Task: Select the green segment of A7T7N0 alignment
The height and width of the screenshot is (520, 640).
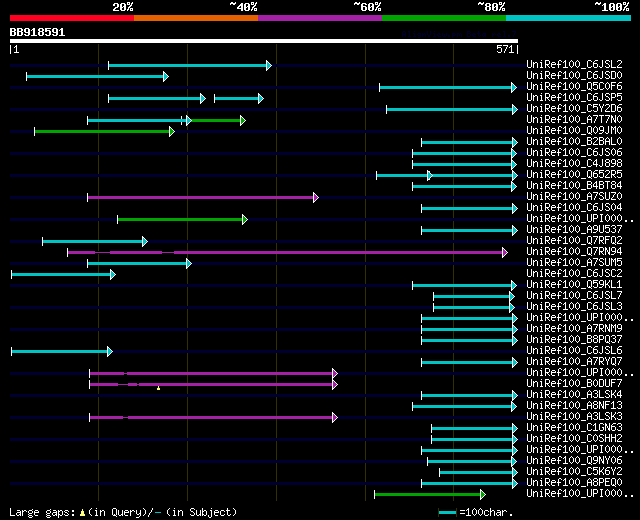Action: [216, 120]
